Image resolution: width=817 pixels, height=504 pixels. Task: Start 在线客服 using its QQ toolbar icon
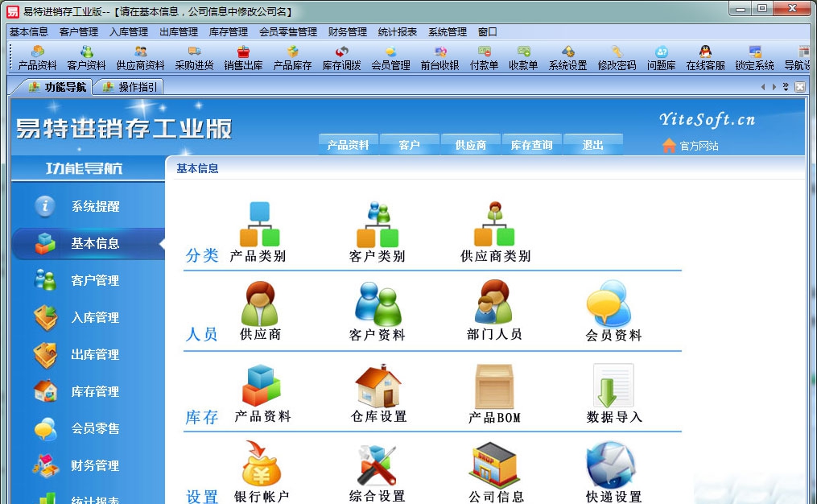pos(707,57)
